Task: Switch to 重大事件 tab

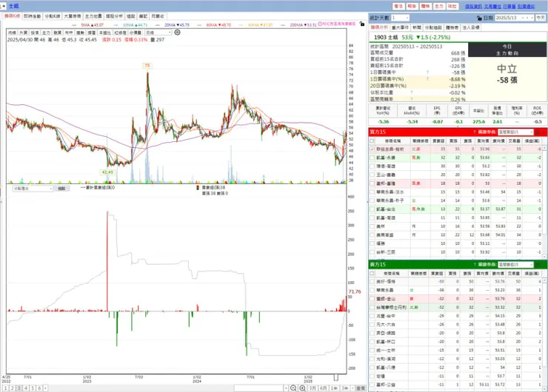Action: (400, 27)
